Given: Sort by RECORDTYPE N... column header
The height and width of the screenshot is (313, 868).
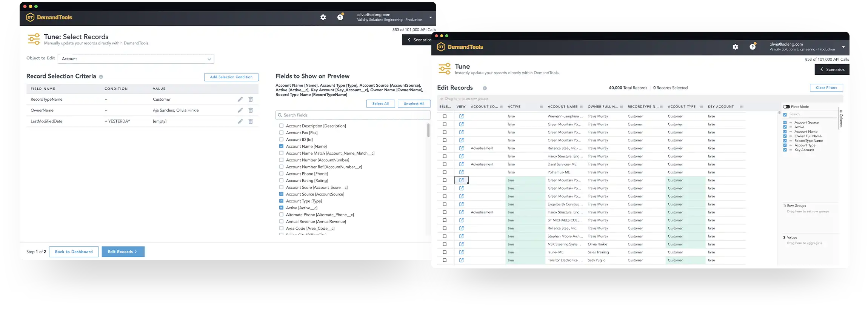Looking at the screenshot, I should 643,107.
